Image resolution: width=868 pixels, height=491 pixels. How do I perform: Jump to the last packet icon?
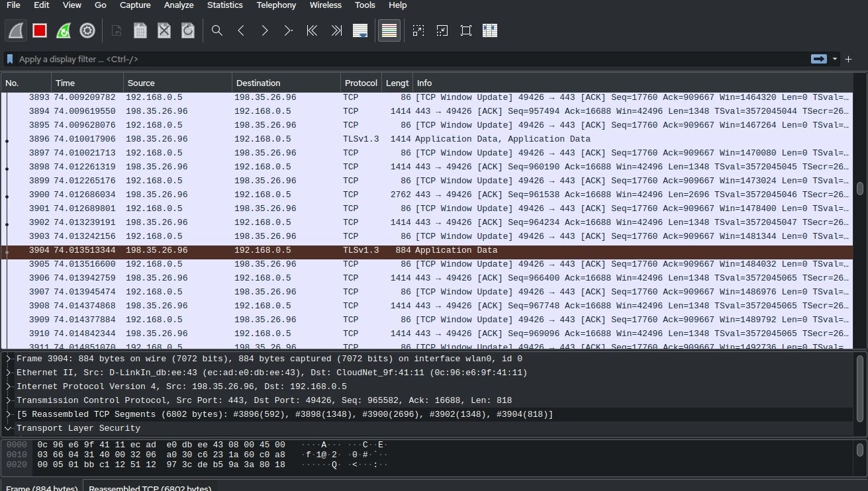point(336,30)
